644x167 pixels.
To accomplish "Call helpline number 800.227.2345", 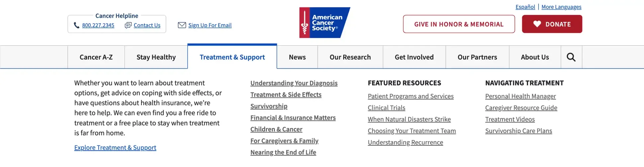I will (98, 25).
